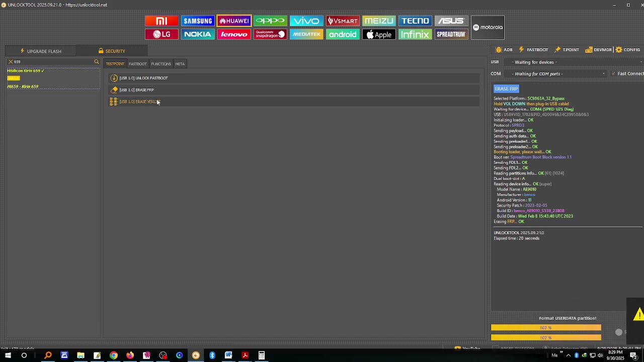Select the OPPO brand logo
This screenshot has height=362, width=644.
(270, 21)
